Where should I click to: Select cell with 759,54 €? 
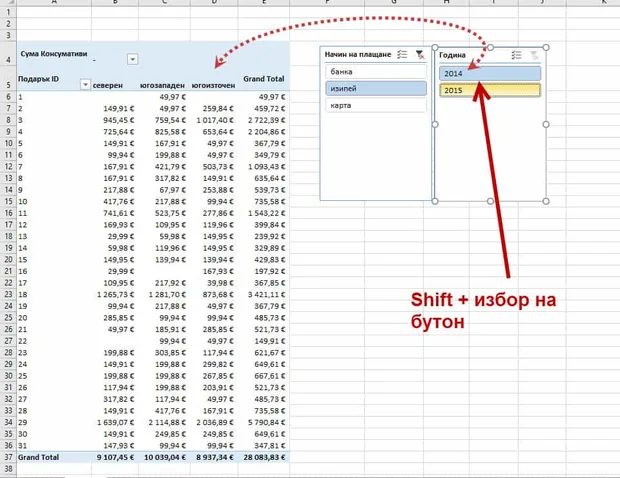pyautogui.click(x=164, y=120)
